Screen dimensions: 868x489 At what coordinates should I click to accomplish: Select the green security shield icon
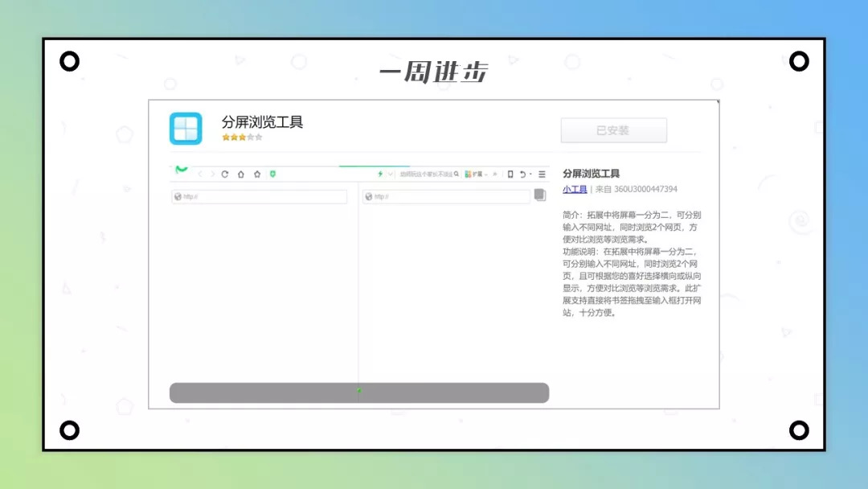[272, 175]
